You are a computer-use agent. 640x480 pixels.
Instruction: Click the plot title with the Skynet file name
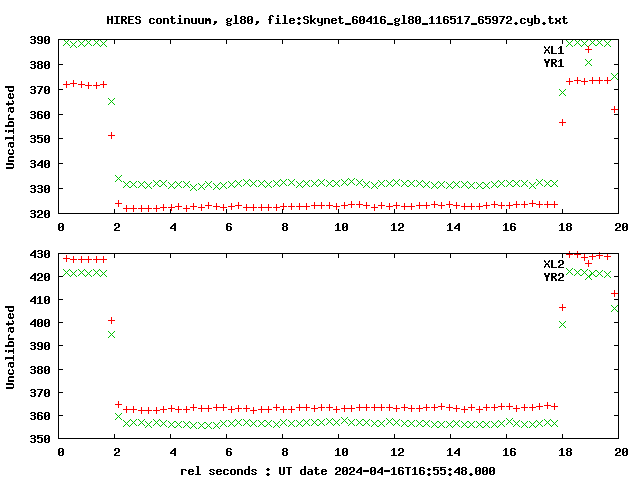[x=337, y=20]
